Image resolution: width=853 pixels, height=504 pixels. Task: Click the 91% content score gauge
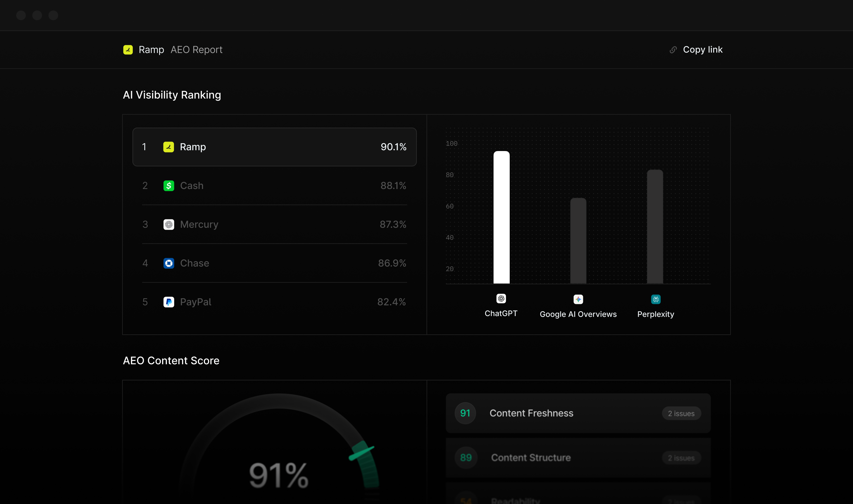click(278, 475)
